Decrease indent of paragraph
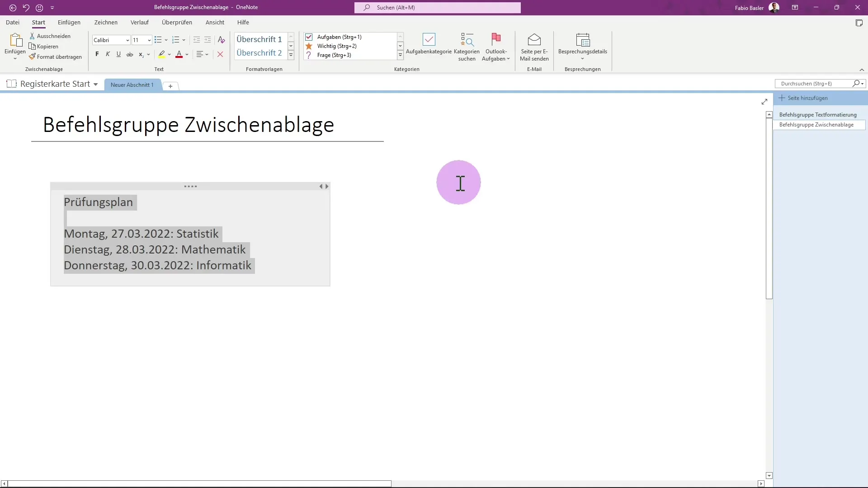The height and width of the screenshot is (488, 868). (197, 40)
